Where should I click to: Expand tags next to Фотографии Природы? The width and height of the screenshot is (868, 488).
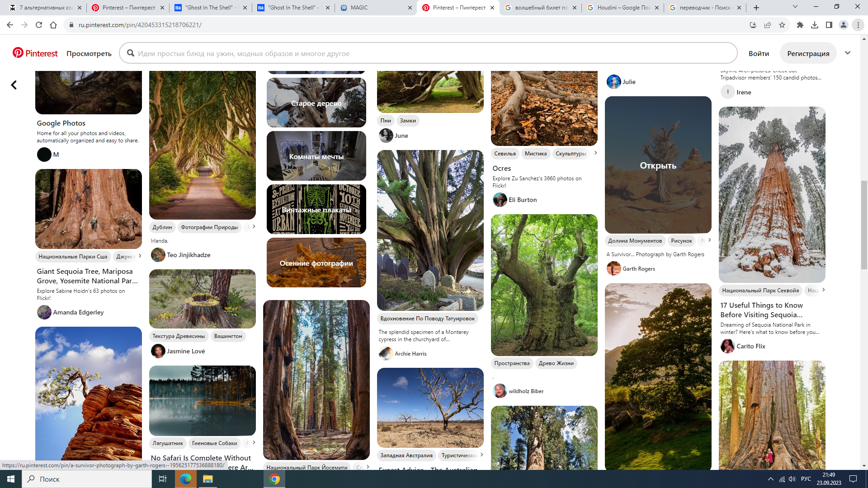point(254,226)
